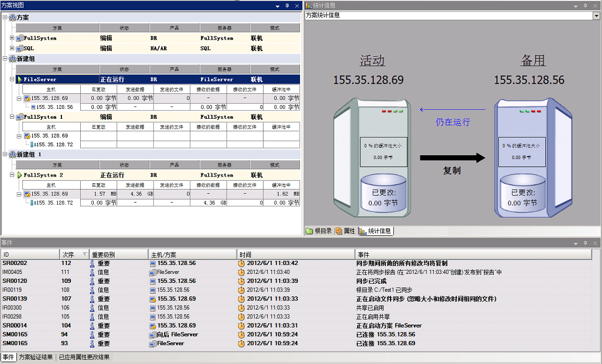Expand the SQL scenario tree node
The image size is (602, 364).
pos(12,48)
